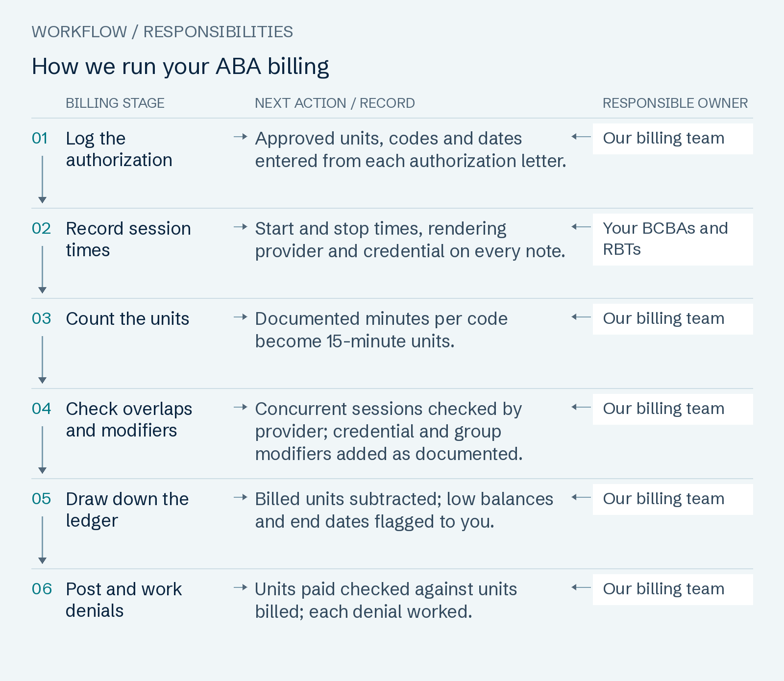
Task: Click the 'Concurrent sessions checked by provider' description
Action: [x=389, y=432]
